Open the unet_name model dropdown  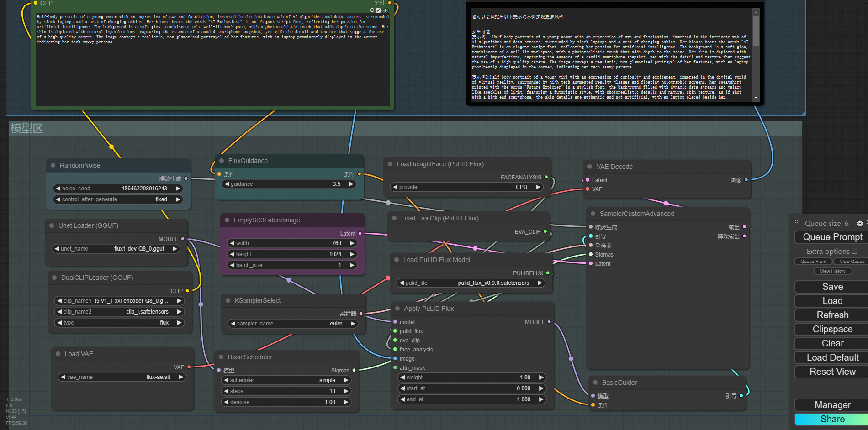[116, 249]
